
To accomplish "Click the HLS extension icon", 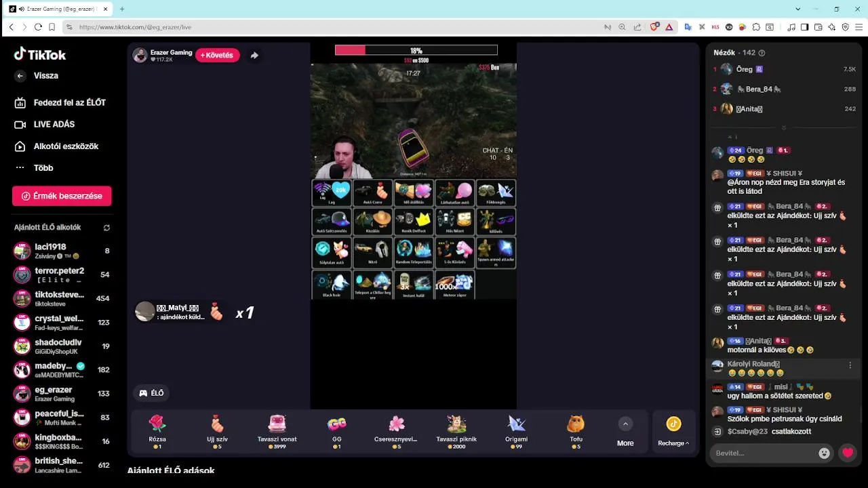I will coord(715,27).
